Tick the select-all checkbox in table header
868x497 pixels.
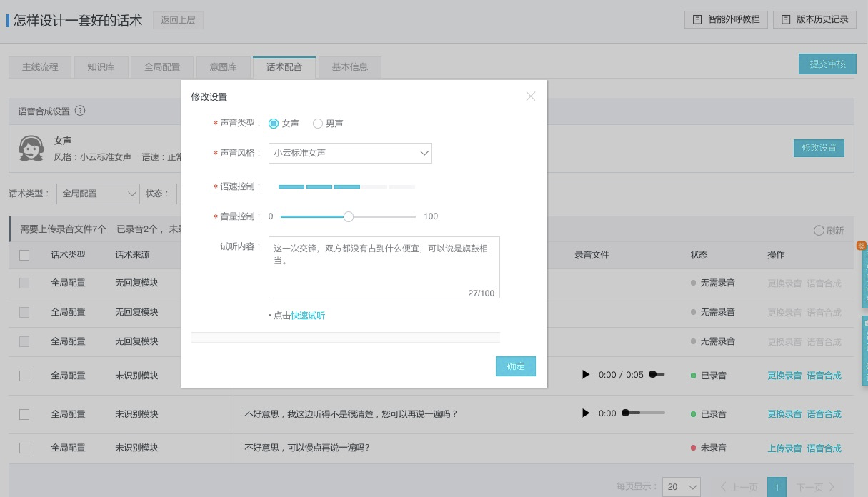click(24, 255)
